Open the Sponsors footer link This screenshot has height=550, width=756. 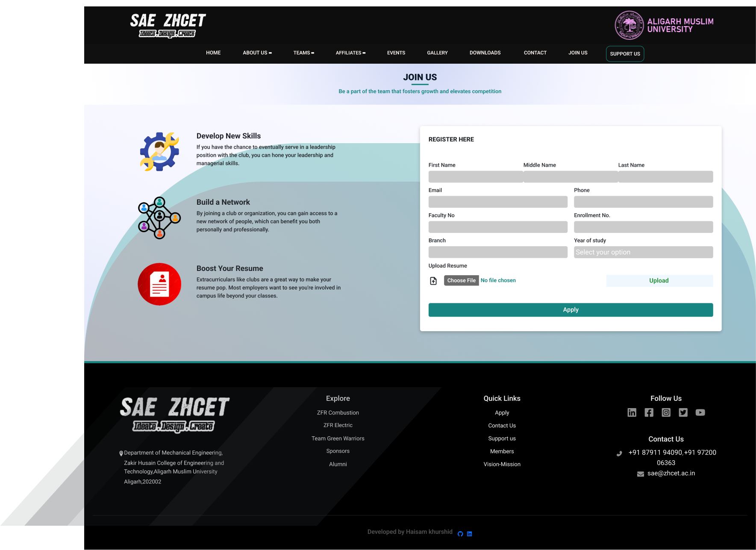tap(338, 451)
